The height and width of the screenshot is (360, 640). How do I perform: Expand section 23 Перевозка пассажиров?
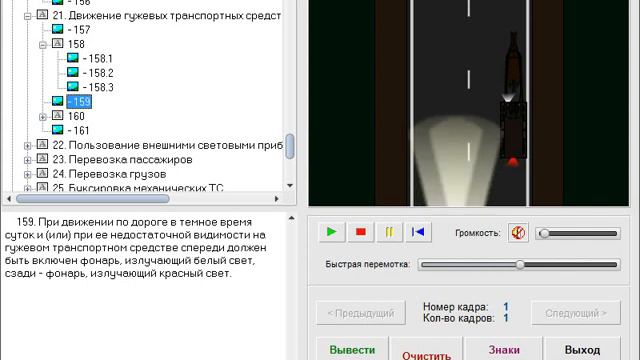(27, 160)
